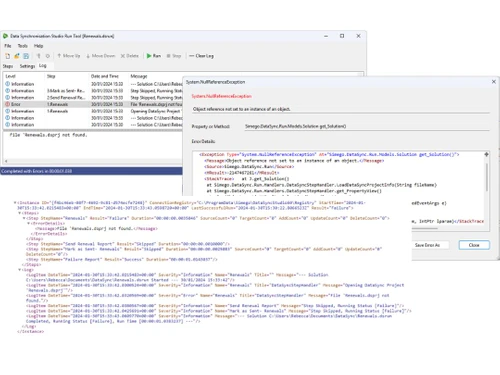Click the 'Completed with Errors' status bar
Screen dimensions: 500x375
91,171
